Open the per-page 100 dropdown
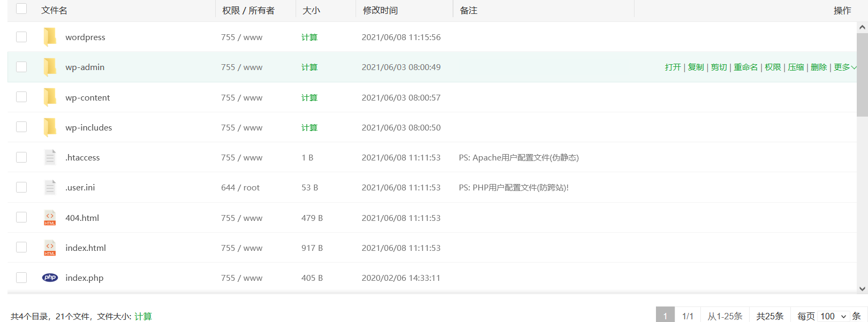This screenshot has height=322, width=868. coord(833,316)
